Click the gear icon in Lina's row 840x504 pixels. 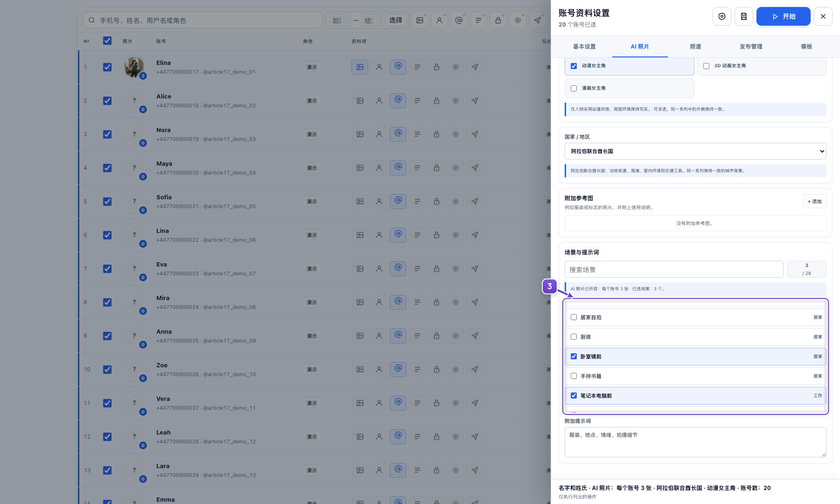point(455,235)
